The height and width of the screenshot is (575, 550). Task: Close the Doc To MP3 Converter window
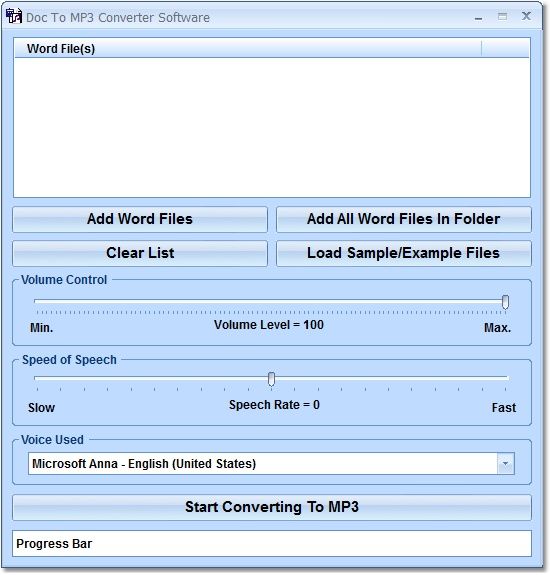[526, 16]
